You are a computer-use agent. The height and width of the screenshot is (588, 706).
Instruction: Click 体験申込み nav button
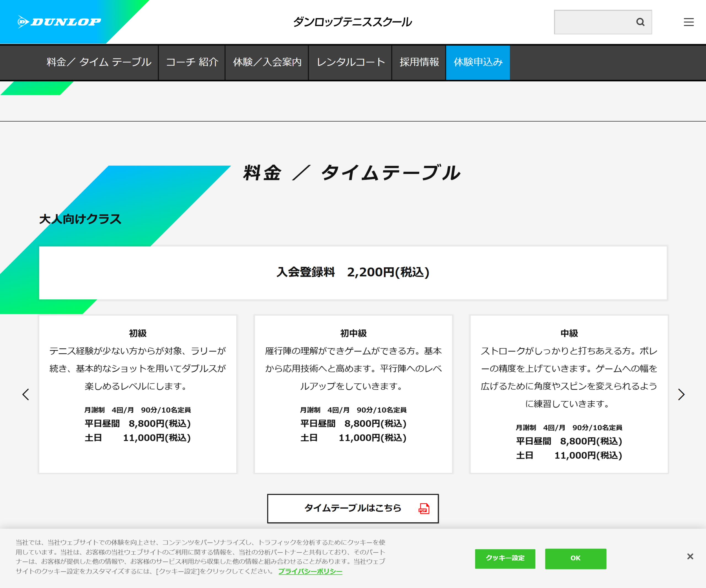(x=478, y=62)
